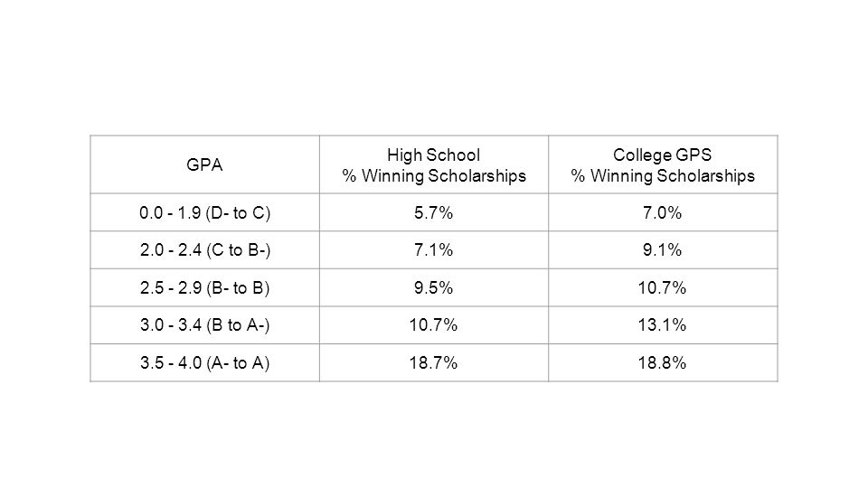Image resolution: width=868 pixels, height=488 pixels.
Task: Click the 10.7% value in College column
Action: 663,287
